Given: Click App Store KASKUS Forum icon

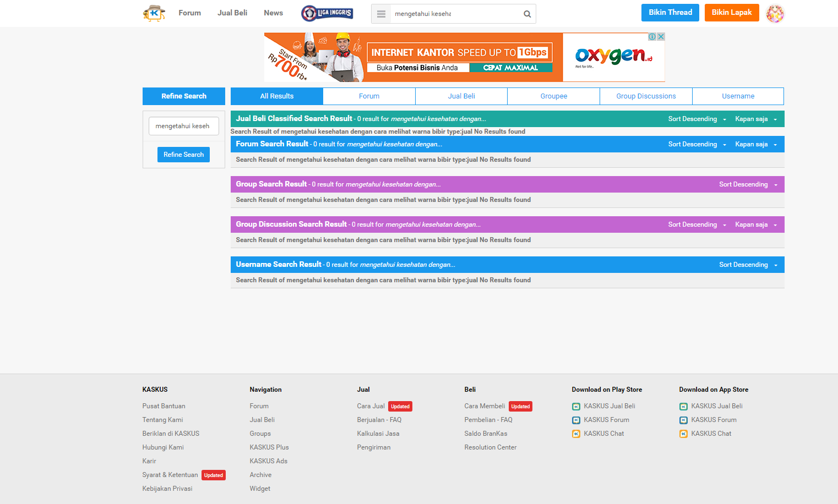Looking at the screenshot, I should [x=683, y=420].
